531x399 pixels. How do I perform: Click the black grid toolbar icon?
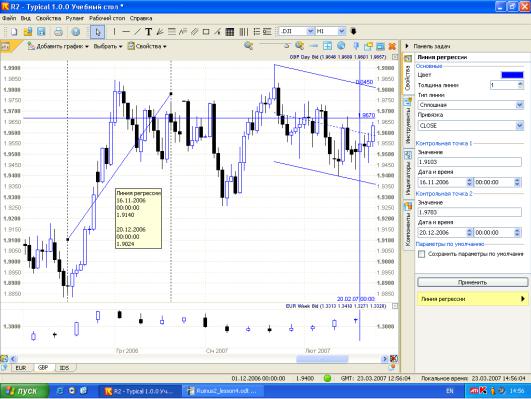coord(230,32)
